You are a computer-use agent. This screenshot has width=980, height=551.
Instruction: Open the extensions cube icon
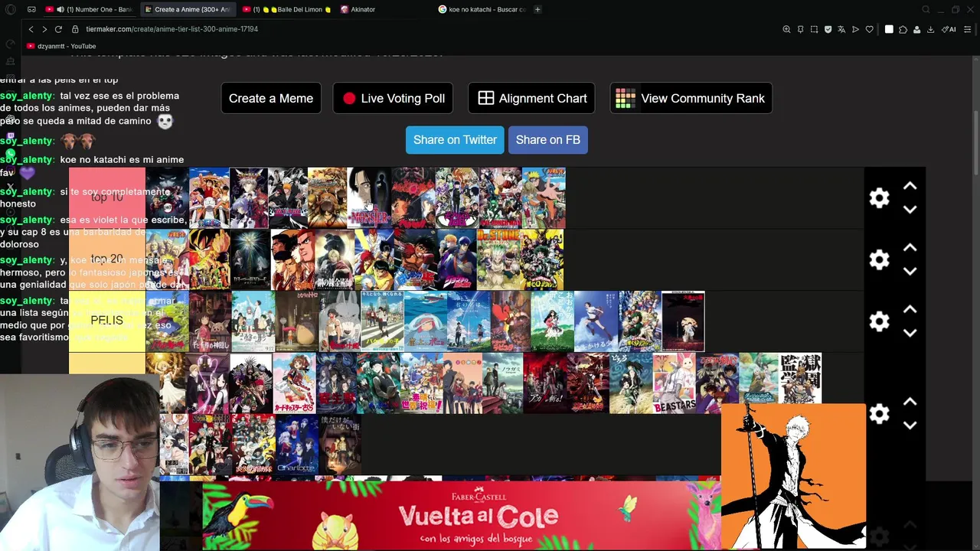(903, 29)
